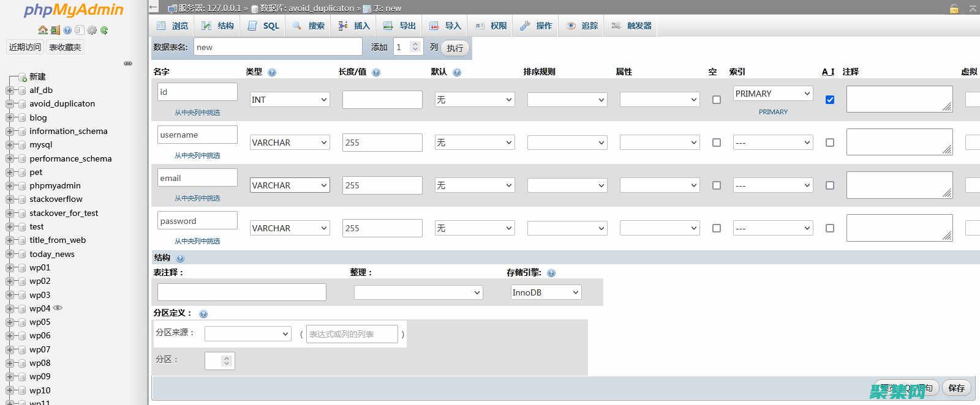This screenshot has height=405, width=980.
Task: Expand the stackoverflow database tree node
Action: tap(10, 199)
